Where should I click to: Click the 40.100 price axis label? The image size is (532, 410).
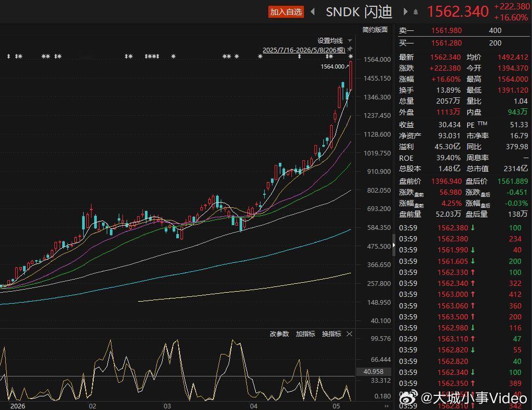pos(380,320)
